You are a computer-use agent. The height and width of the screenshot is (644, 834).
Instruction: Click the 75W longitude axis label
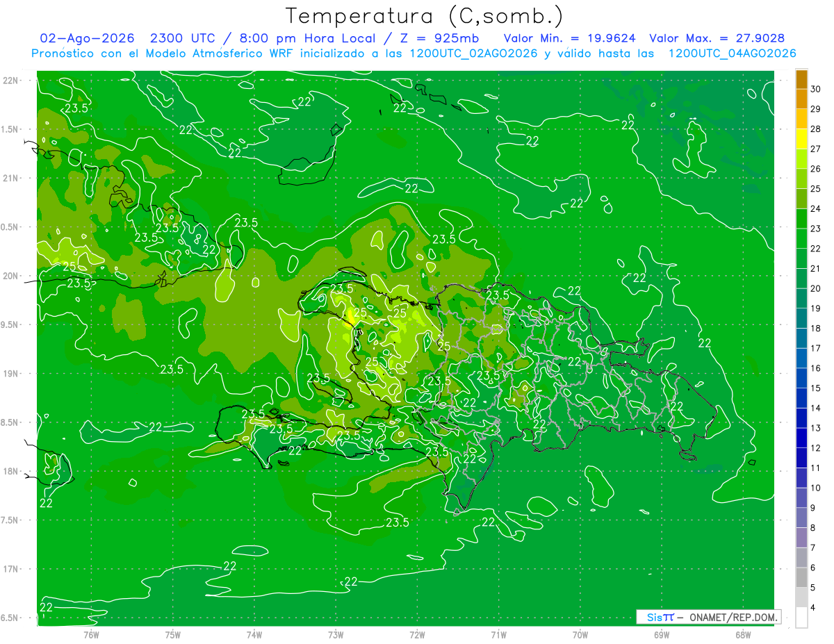(173, 634)
